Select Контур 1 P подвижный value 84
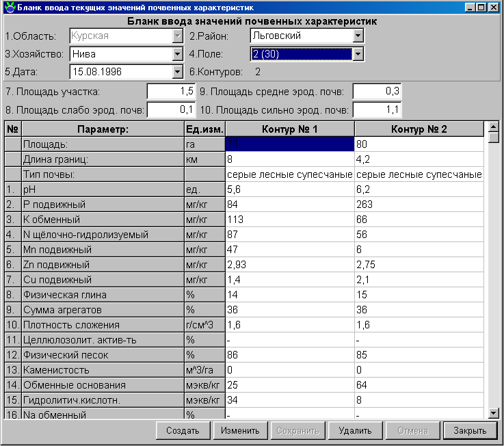This screenshot has height=446, width=504. (x=290, y=205)
